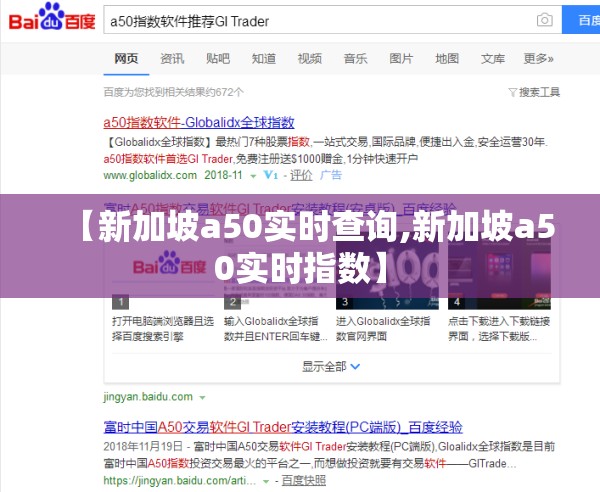Open a50指数软件-Globalidx全球指数 result link
600x492 pixels.
(199, 122)
